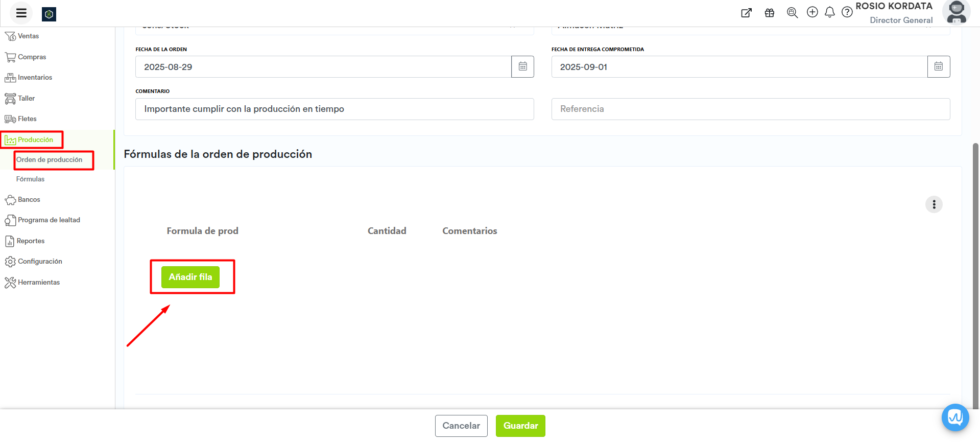This screenshot has height=442, width=980.
Task: Open calendar for Fecha de entrega comprometida
Action: [x=938, y=67]
